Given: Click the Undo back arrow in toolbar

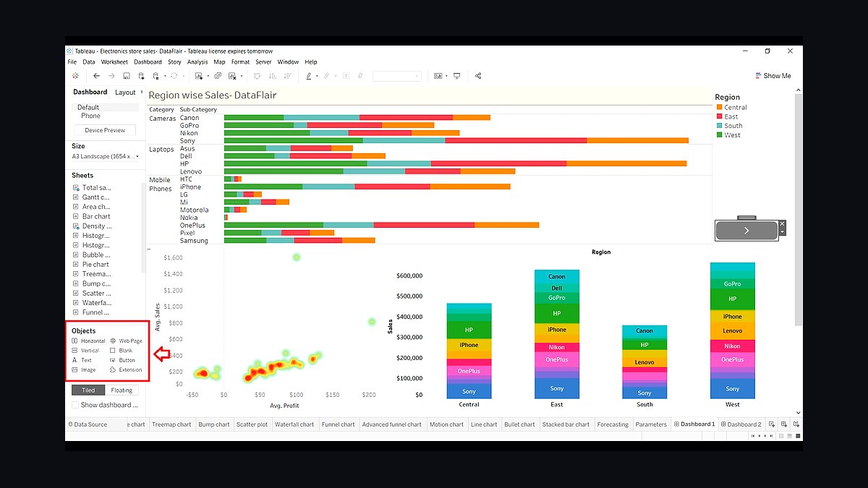Looking at the screenshot, I should 96,76.
